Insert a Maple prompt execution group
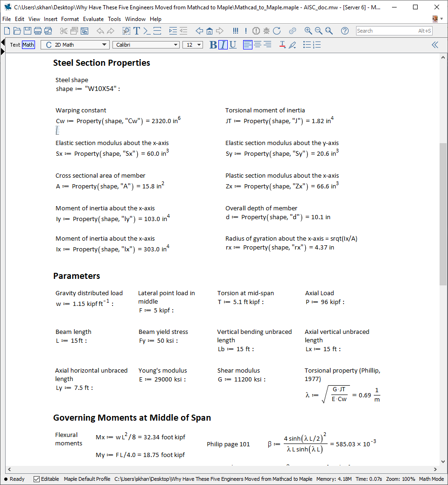448x485 pixels. (147, 31)
